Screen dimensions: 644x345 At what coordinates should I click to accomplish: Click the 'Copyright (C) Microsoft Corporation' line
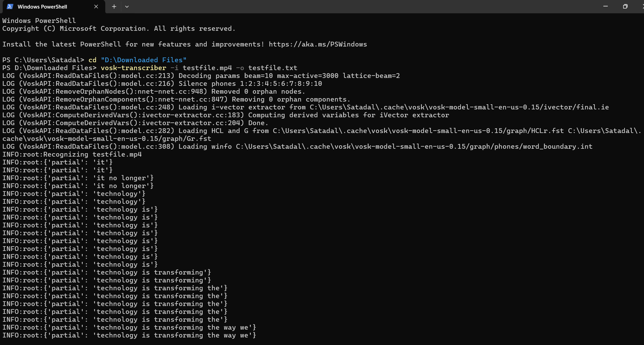(x=119, y=28)
